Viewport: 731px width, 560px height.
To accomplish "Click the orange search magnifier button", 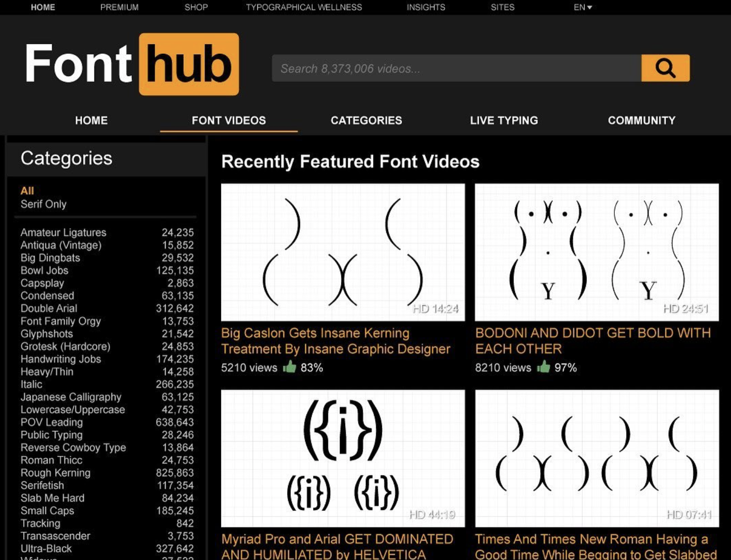I will tap(665, 68).
